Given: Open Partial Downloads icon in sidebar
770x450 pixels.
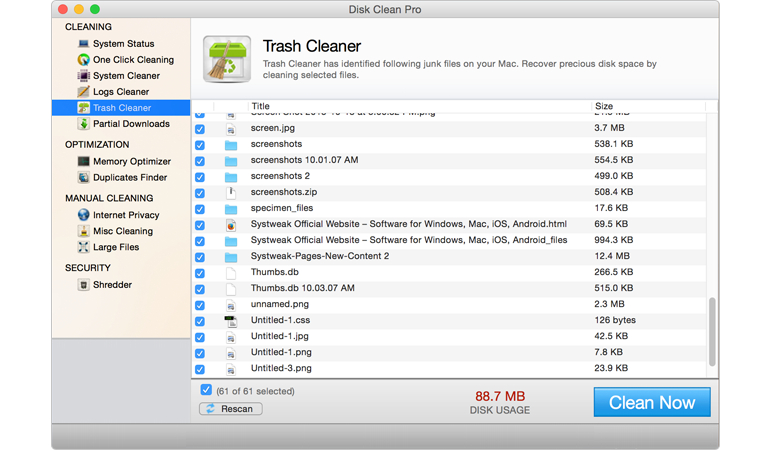Looking at the screenshot, I should 83,124.
